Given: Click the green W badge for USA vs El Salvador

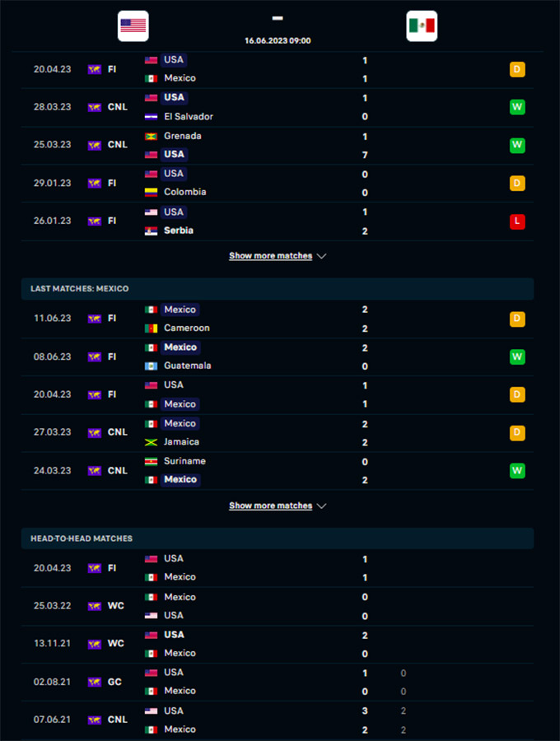Looking at the screenshot, I should coord(517,107).
